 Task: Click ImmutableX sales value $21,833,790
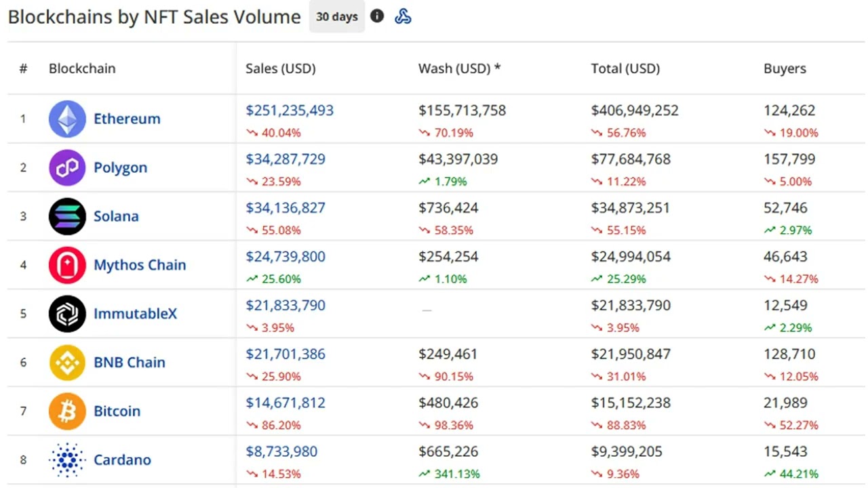coord(285,306)
